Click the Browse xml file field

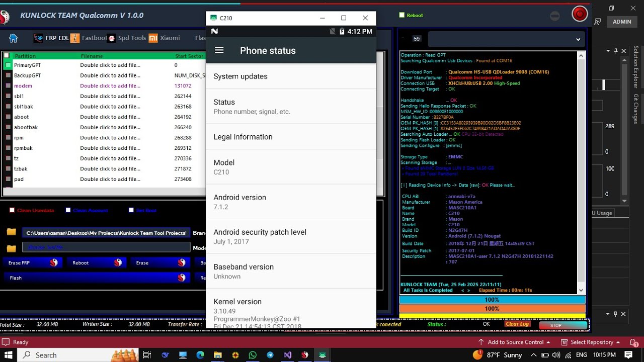(106, 247)
